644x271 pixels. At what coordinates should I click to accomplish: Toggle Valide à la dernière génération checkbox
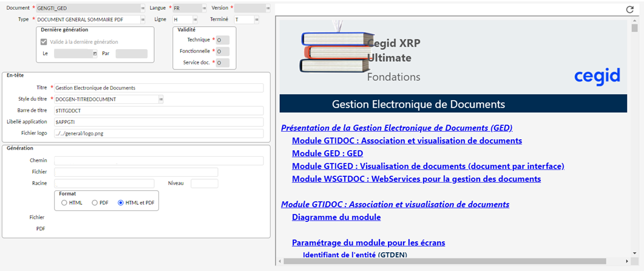[x=43, y=42]
